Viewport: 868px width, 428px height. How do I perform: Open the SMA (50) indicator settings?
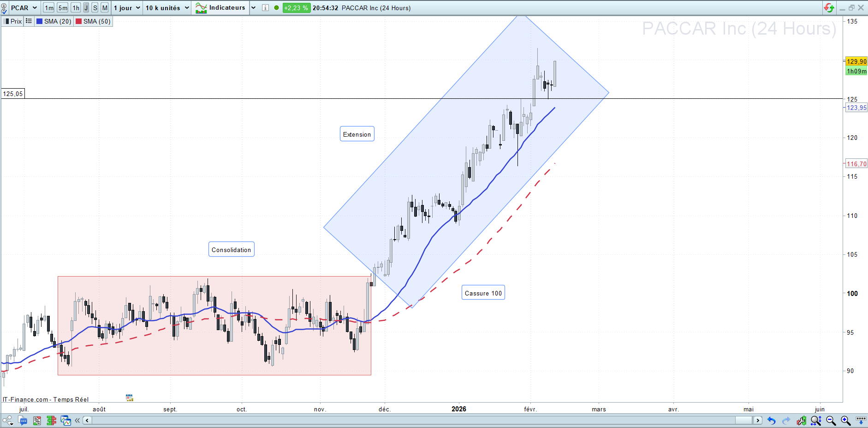click(x=93, y=21)
